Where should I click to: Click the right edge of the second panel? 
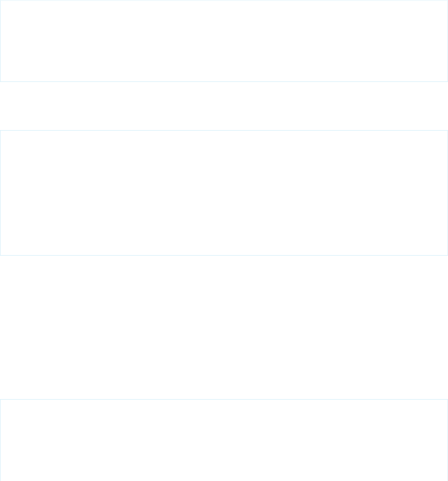(x=448, y=193)
